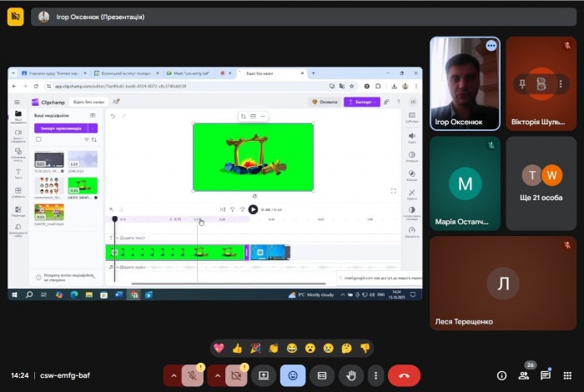Open more options on Вікторія's tile
This screenshot has width=584, height=392.
coord(559,83)
